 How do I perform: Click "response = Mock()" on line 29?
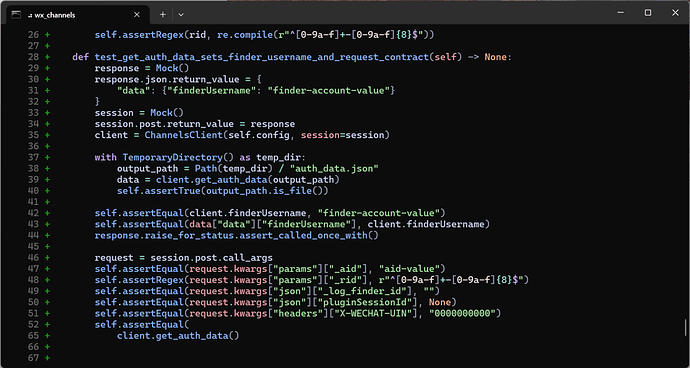pyautogui.click(x=142, y=68)
